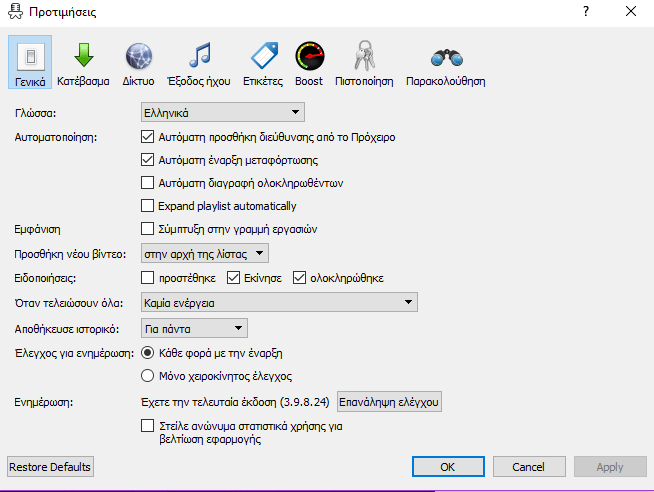This screenshot has width=654, height=492.
Task: Click the Έλεγχος για ενημέρωση label
Action: click(x=74, y=353)
